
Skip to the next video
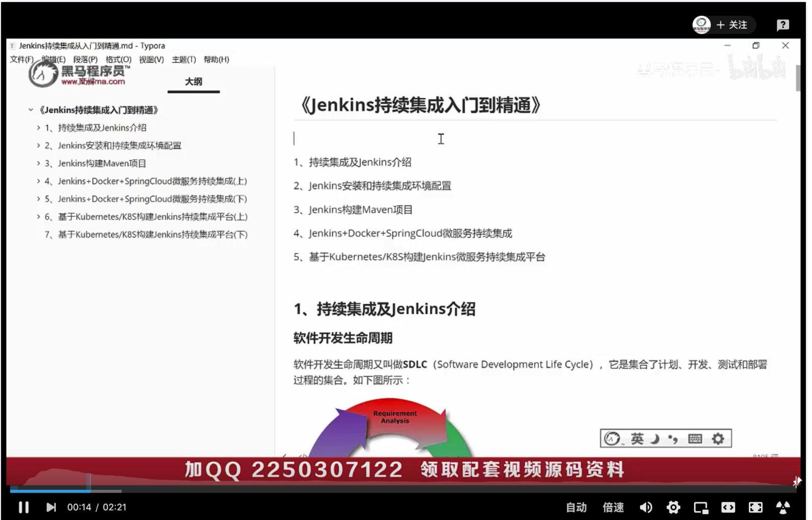pyautogui.click(x=51, y=507)
